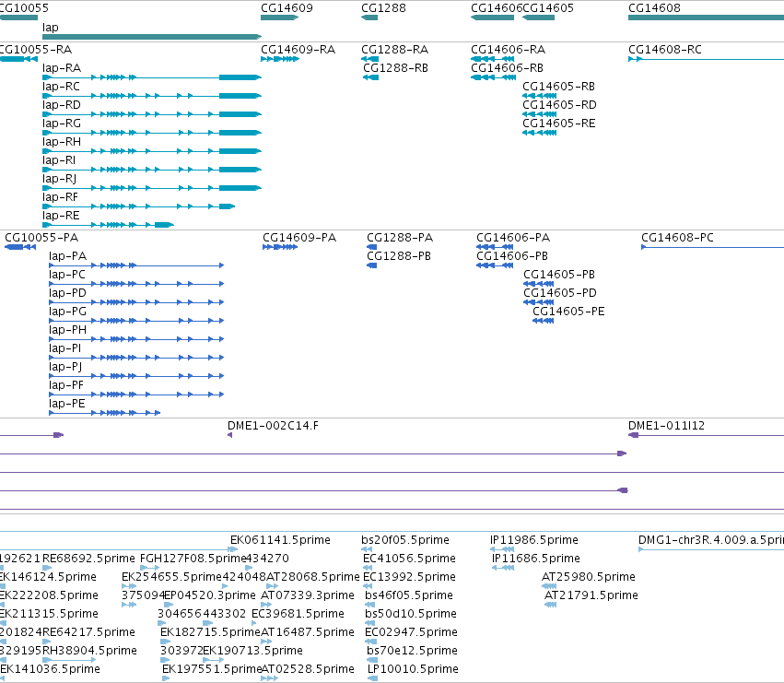Click the CG14605 gene label

point(548,8)
